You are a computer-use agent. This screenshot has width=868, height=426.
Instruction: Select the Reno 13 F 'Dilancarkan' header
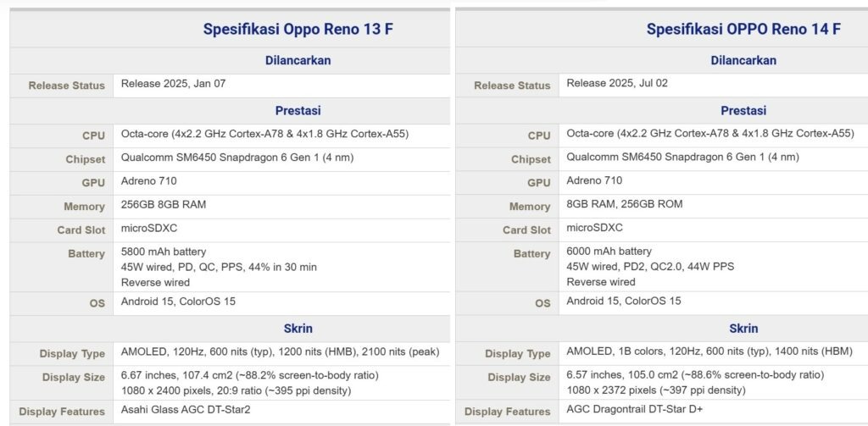298,60
